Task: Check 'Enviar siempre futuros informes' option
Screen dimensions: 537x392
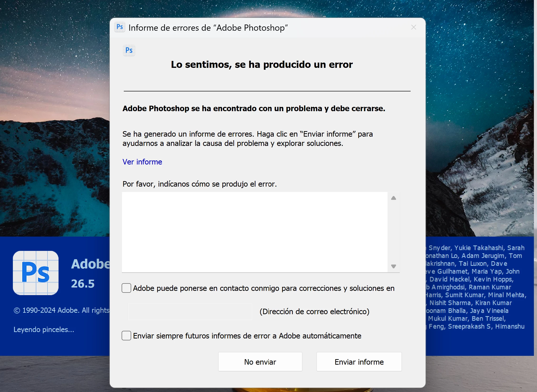Action: [126, 336]
